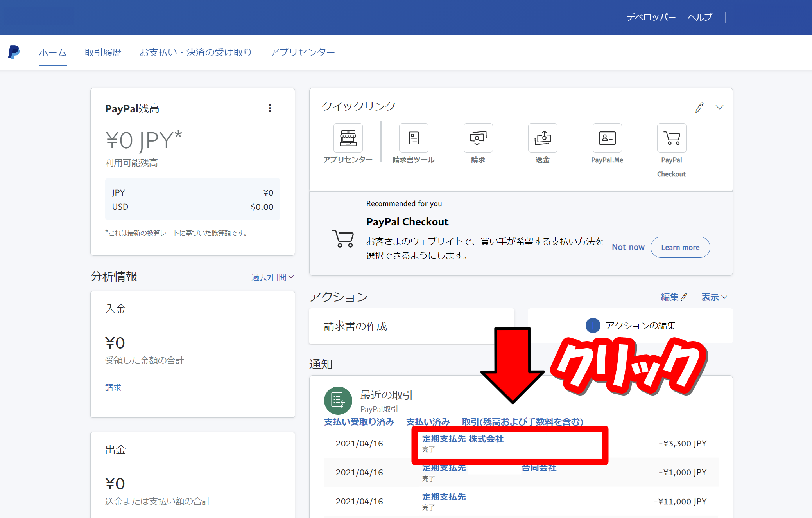This screenshot has width=812, height=518.
Task: Click the ¥0 JPY* available balance
Action: (143, 140)
